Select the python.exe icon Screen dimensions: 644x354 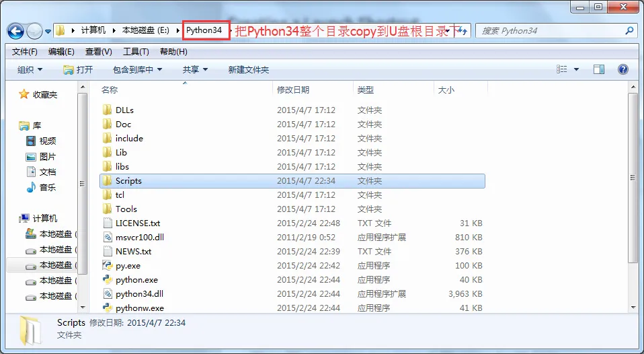(107, 279)
